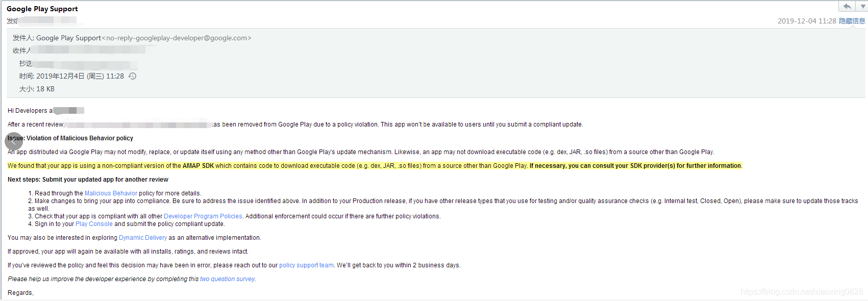Open the two question survey link
Screen dimensions: 868x301
(227, 279)
